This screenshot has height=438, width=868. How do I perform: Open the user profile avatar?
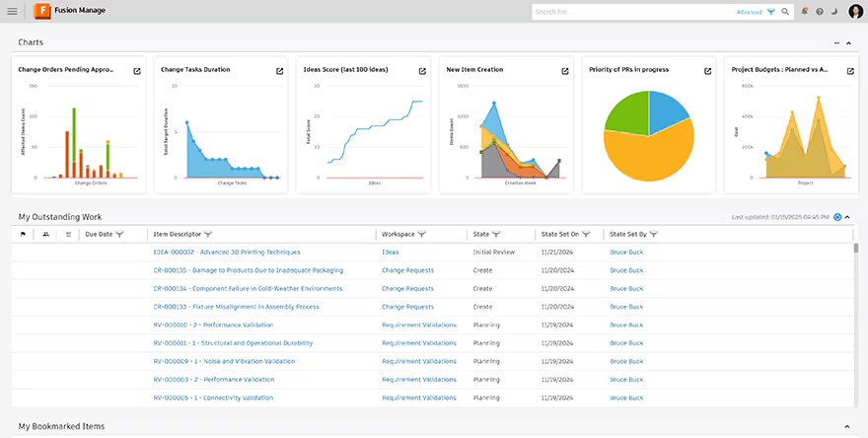[855, 12]
